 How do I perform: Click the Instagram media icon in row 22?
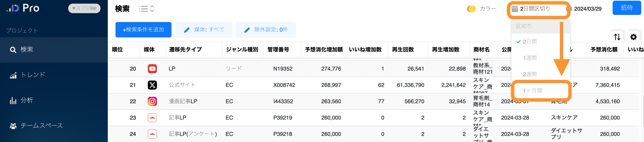[x=152, y=101]
